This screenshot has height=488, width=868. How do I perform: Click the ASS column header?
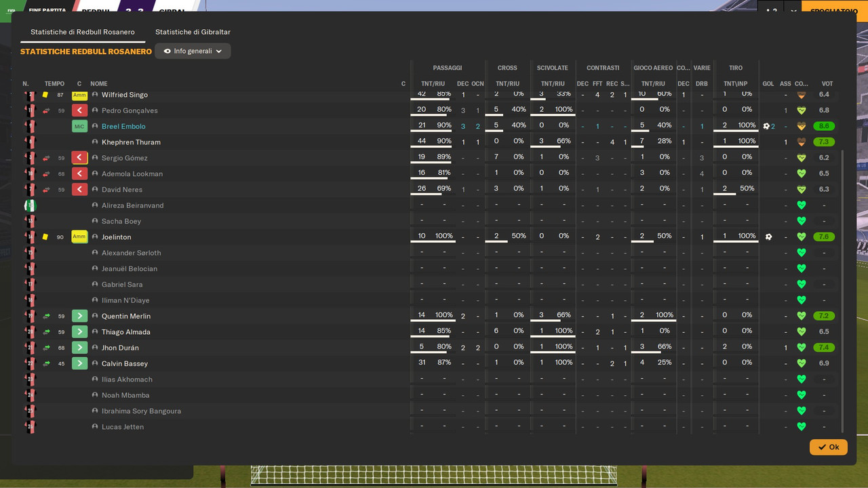(x=785, y=84)
